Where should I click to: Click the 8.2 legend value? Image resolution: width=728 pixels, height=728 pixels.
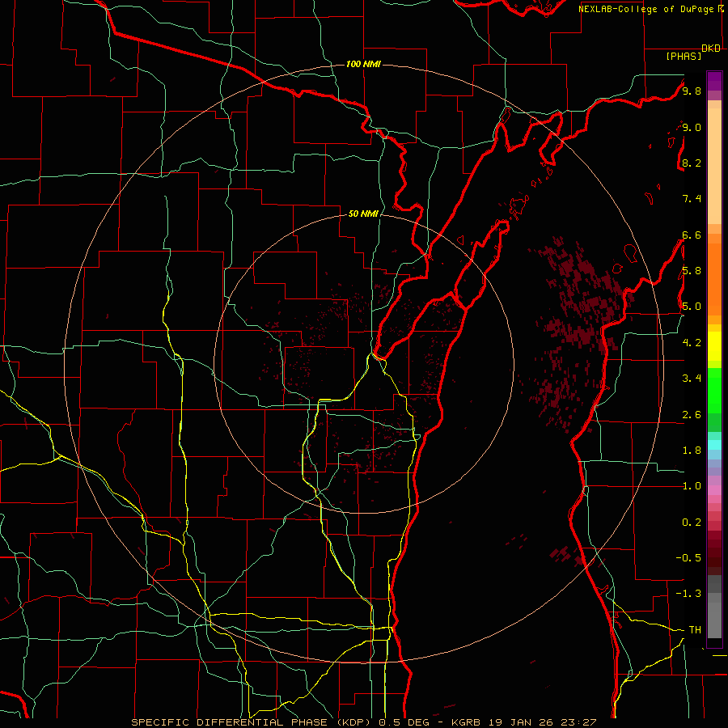click(692, 163)
